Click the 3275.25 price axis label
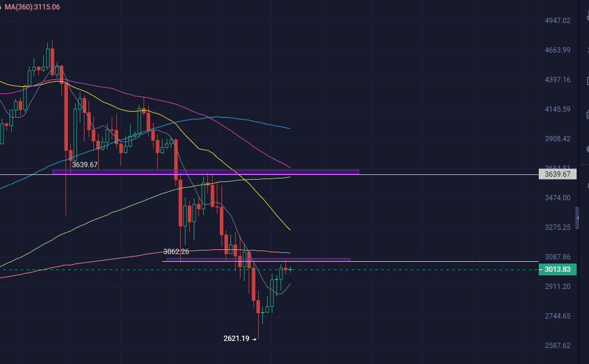This screenshot has height=364, width=589. [x=557, y=227]
